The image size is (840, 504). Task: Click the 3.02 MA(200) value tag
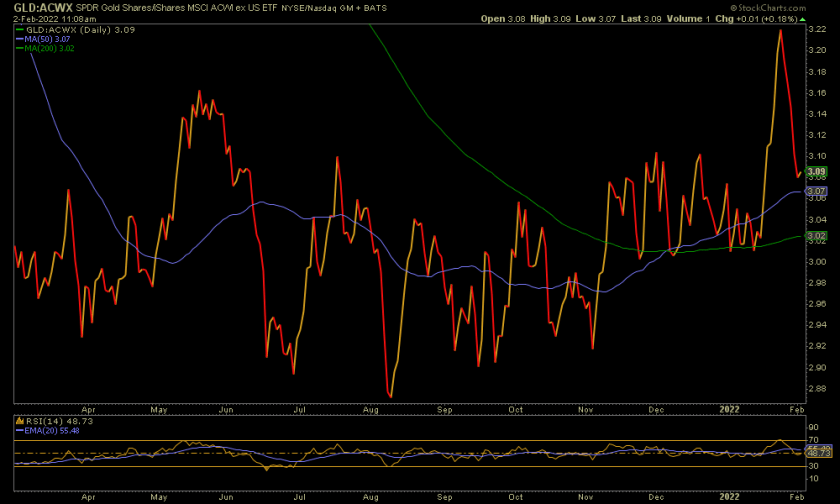coord(814,239)
